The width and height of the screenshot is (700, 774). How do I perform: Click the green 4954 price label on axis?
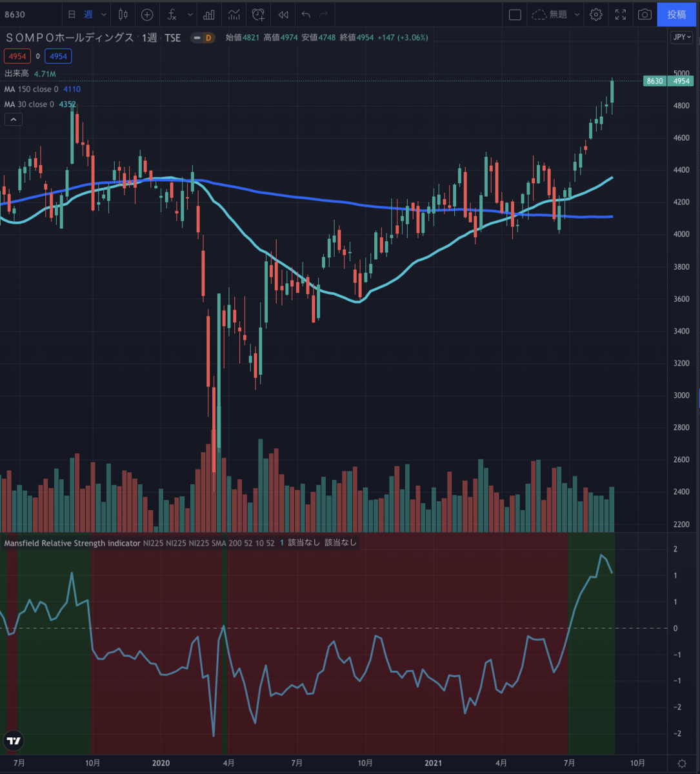click(681, 81)
